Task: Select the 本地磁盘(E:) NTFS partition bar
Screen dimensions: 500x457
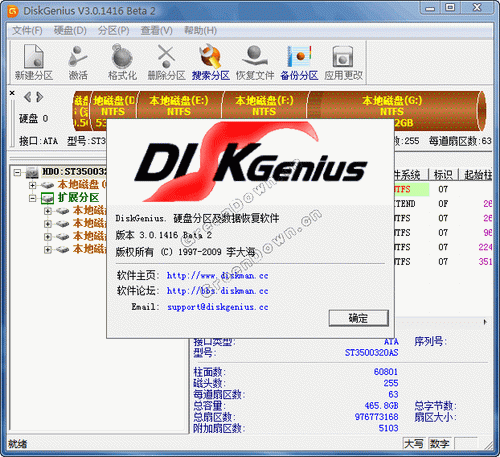Action: point(179,105)
